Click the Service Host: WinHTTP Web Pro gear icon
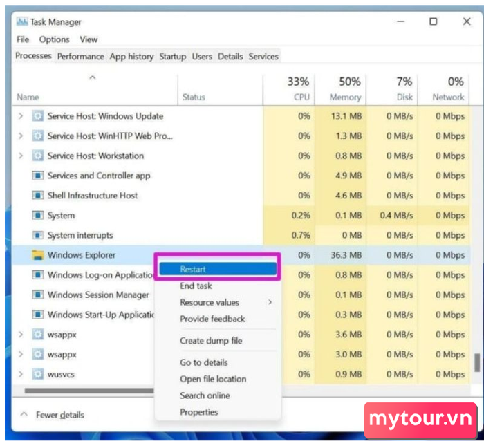 coord(37,136)
